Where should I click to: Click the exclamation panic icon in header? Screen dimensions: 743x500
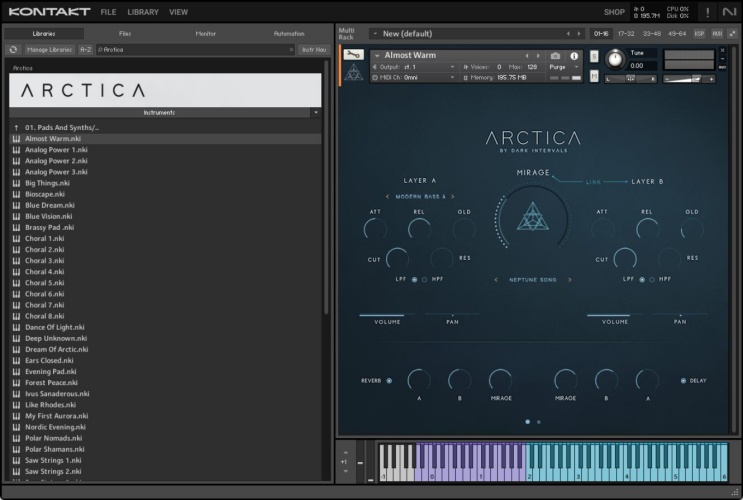tap(708, 12)
